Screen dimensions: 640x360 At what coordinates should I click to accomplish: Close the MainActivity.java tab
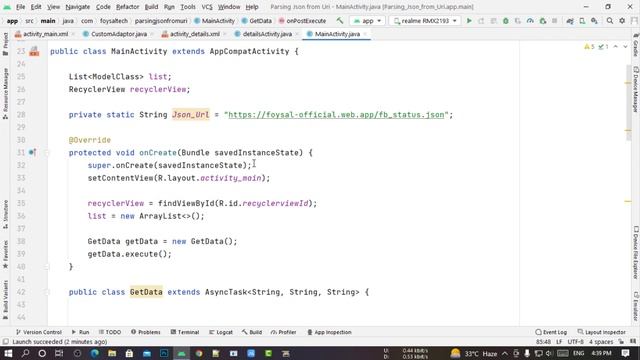[x=365, y=34]
